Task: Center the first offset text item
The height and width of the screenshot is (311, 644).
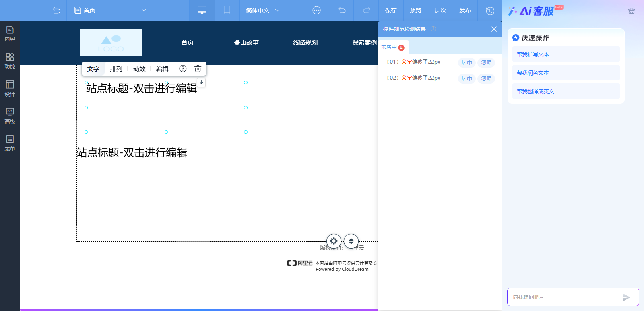Action: coord(466,62)
